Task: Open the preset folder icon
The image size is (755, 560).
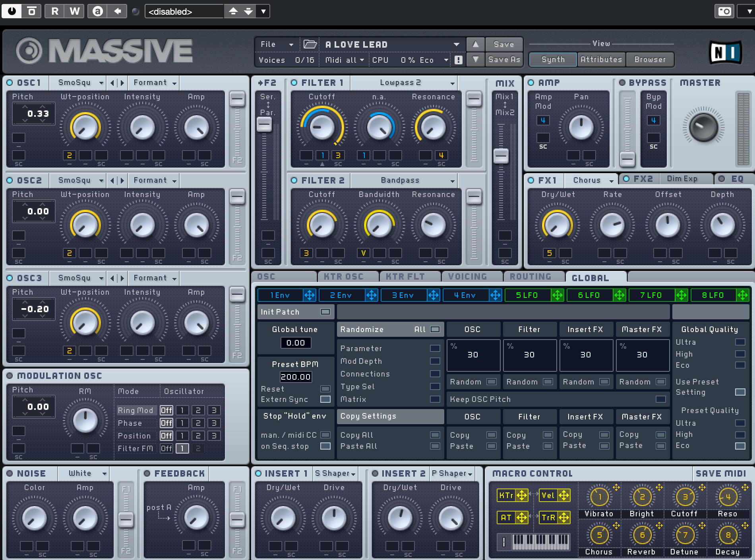Action: [x=310, y=44]
